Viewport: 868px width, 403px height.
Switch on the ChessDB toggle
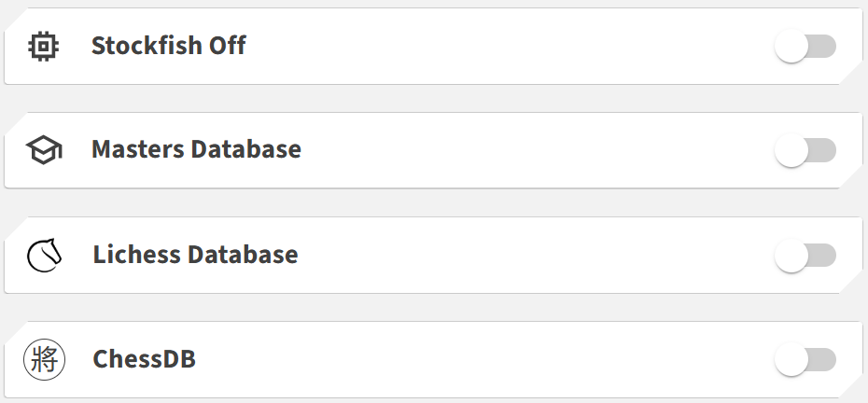pos(805,359)
